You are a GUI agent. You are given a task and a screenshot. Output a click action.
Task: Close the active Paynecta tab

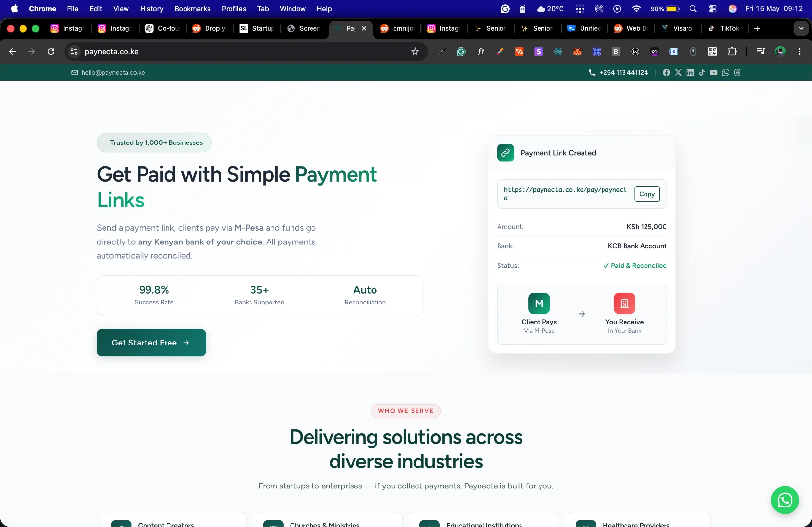pos(364,28)
